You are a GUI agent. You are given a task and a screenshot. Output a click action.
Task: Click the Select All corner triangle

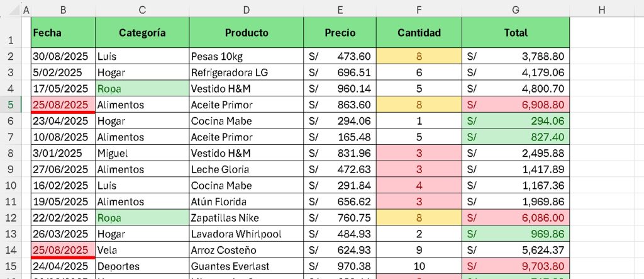coord(14,11)
